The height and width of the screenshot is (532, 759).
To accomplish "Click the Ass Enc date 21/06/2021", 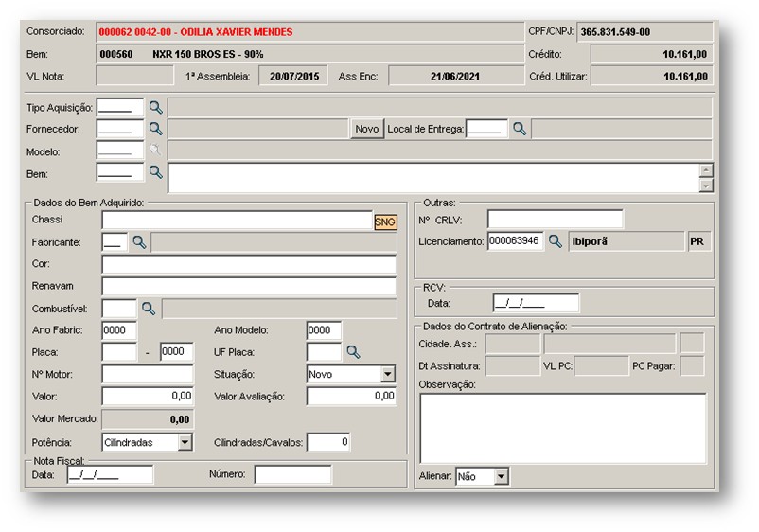I will pos(455,76).
